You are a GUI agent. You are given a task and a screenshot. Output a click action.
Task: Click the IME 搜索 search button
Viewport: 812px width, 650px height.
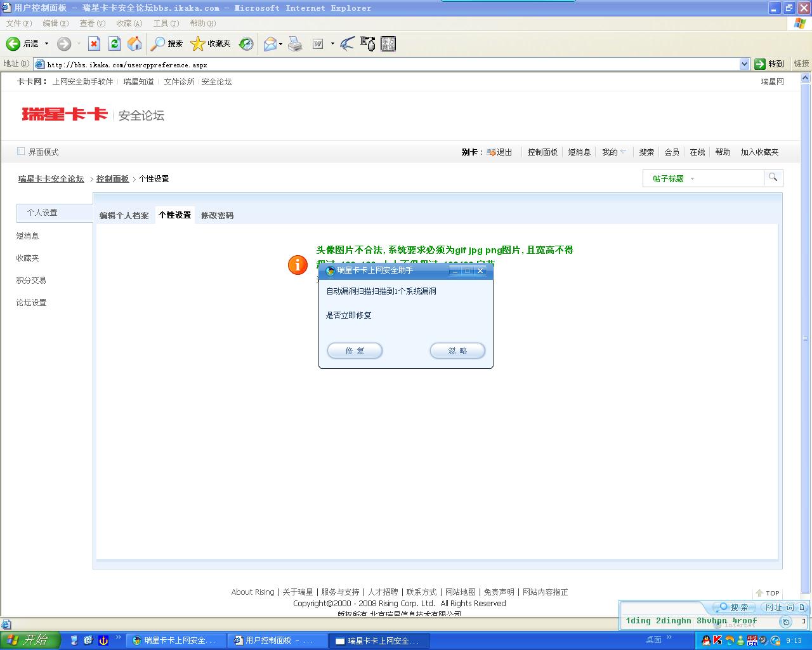734,607
